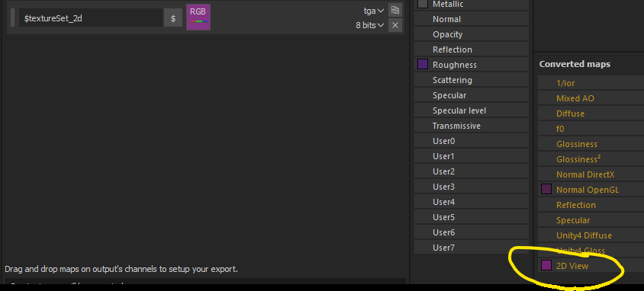Select the Reflection converted map

[x=591, y=205]
